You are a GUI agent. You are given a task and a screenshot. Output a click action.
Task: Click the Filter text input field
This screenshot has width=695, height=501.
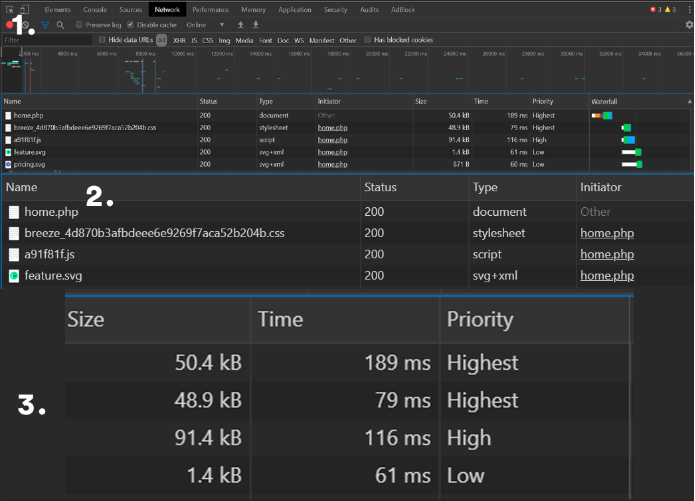[x=45, y=40]
